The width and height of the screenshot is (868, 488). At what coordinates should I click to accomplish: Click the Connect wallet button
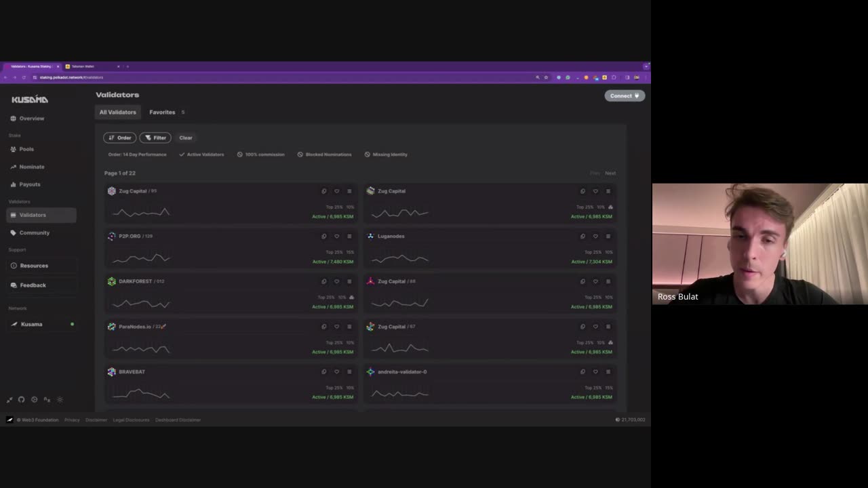[x=625, y=96]
